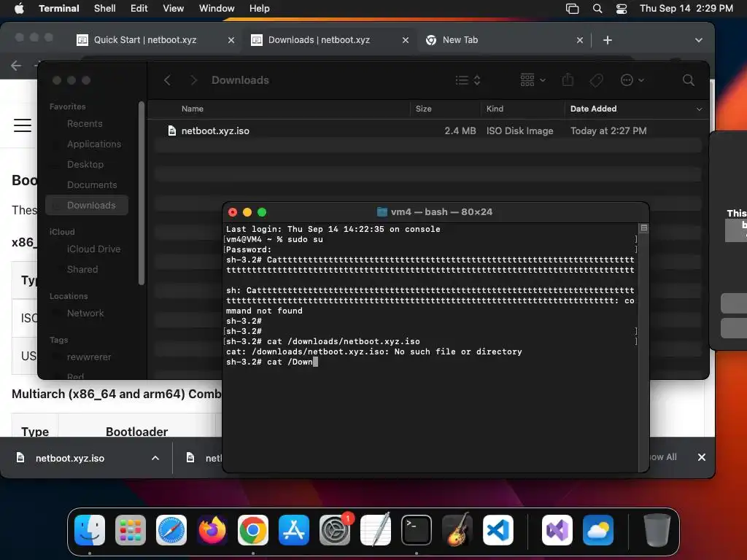
Task: Sort Finder list by Kind column
Action: click(495, 109)
